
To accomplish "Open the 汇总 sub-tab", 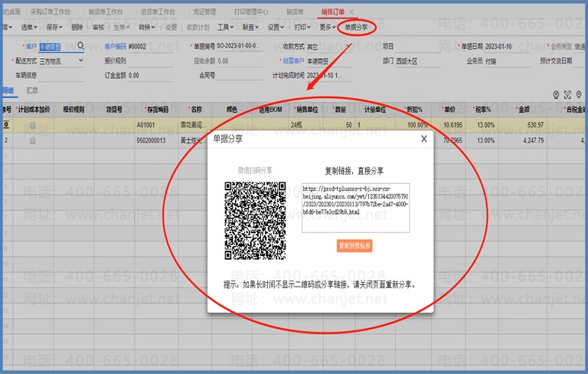I will tap(33, 90).
